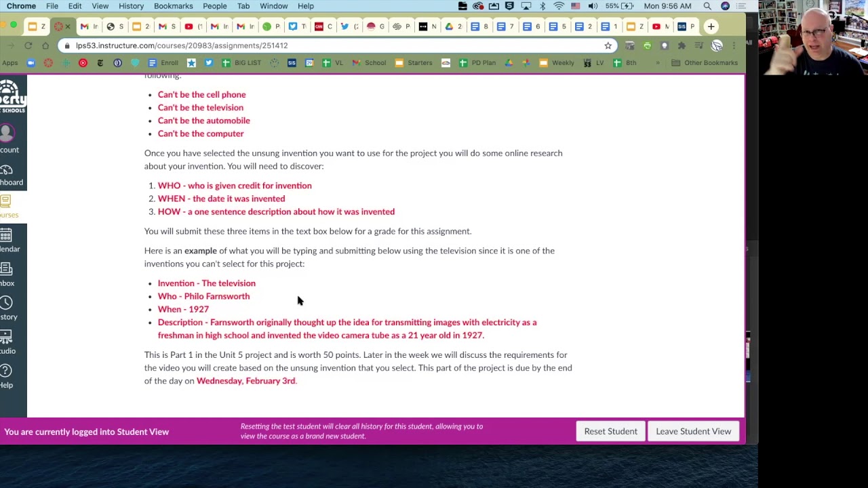868x488 pixels.
Task: Open the Studio icon in Canvas sidebar
Action: 6,337
